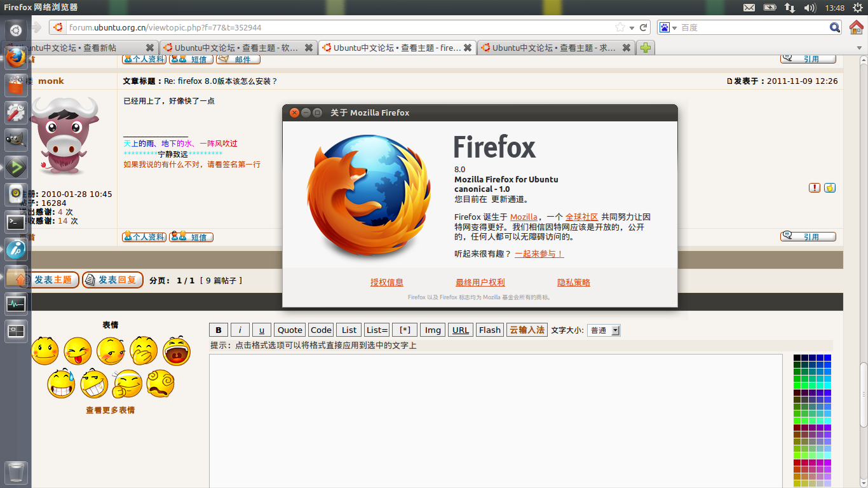Click the u underline formatting button
868x488 pixels.
262,330
